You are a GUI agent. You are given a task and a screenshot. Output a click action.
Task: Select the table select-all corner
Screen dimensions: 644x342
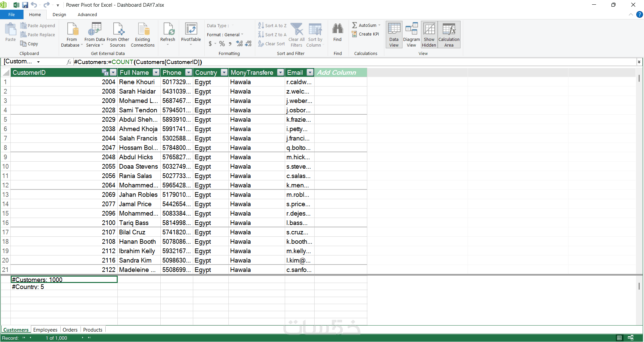pyautogui.click(x=6, y=72)
